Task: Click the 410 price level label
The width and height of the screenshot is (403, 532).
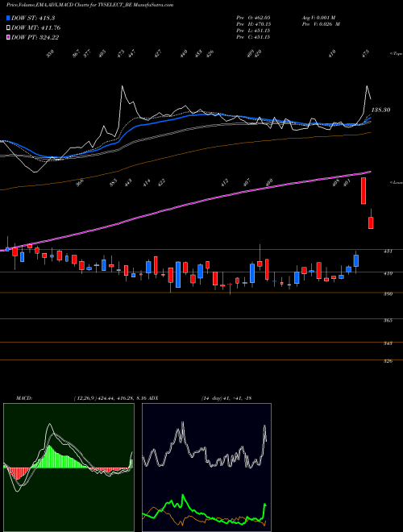Action: pyautogui.click(x=388, y=273)
